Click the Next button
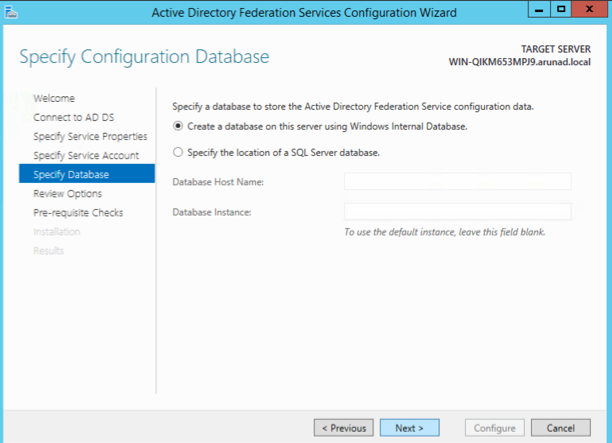The image size is (612, 443). click(409, 428)
